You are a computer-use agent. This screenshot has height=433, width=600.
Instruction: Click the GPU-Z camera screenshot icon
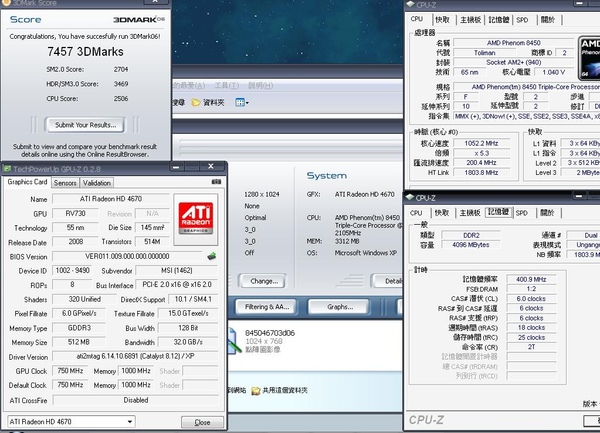216,182
